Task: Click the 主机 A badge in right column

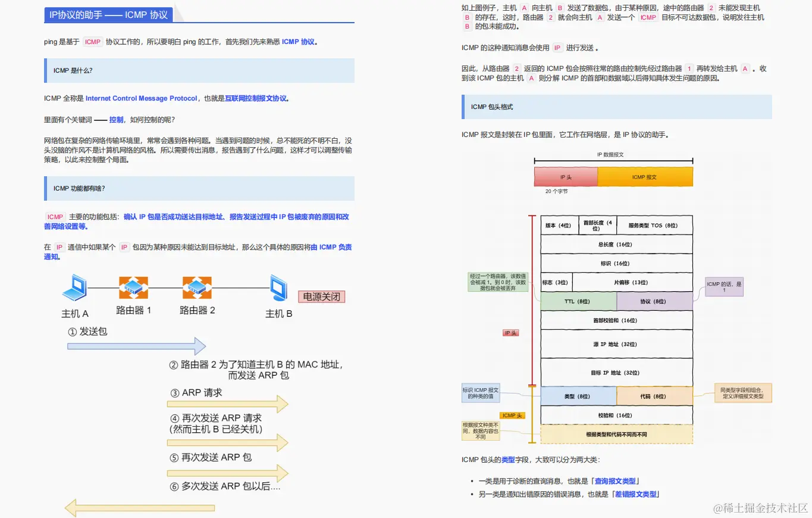Action: (x=523, y=7)
